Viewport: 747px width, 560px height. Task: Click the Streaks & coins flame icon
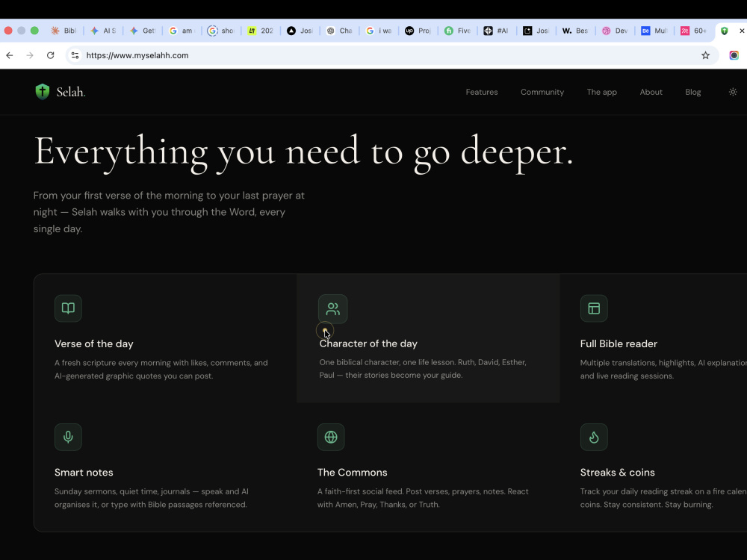pyautogui.click(x=594, y=437)
